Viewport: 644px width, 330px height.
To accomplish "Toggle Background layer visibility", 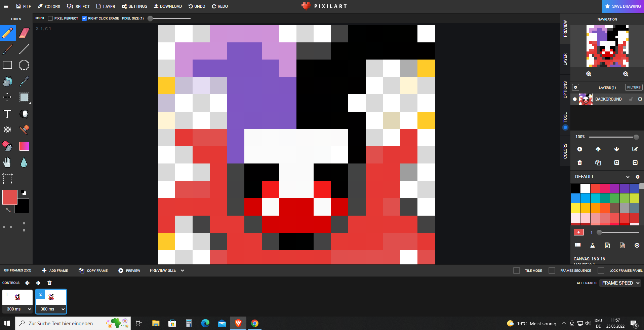I will [x=575, y=99].
